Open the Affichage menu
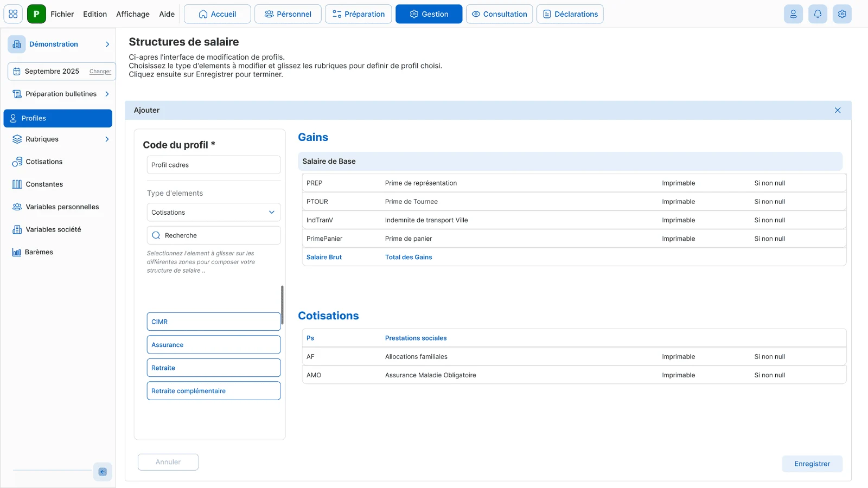The image size is (868, 488). 133,14
